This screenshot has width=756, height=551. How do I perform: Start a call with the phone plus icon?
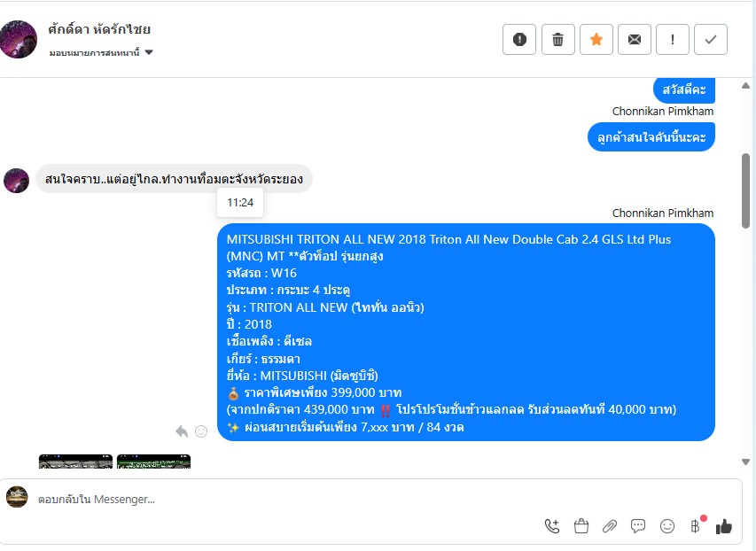tap(552, 526)
